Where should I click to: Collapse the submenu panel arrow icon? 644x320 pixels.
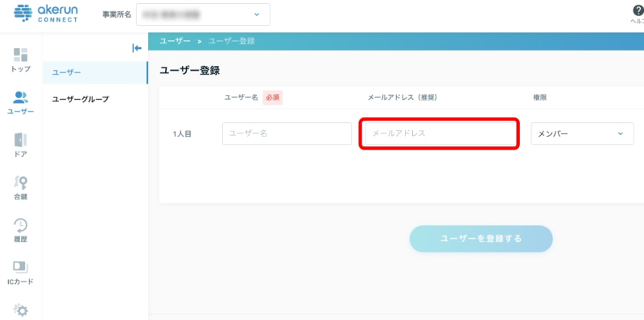[x=137, y=48]
